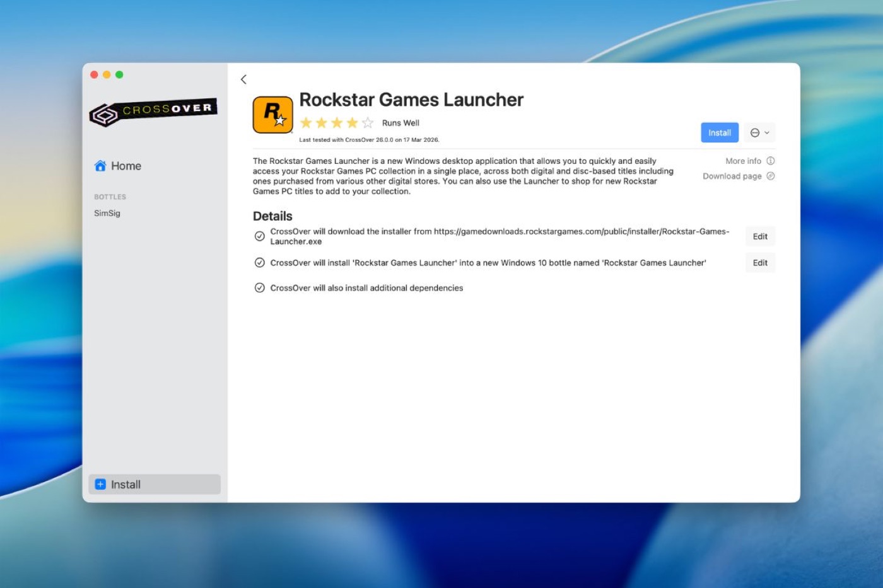Image resolution: width=883 pixels, height=588 pixels.
Task: Click the Last tested with CrossOver text
Action: point(369,140)
